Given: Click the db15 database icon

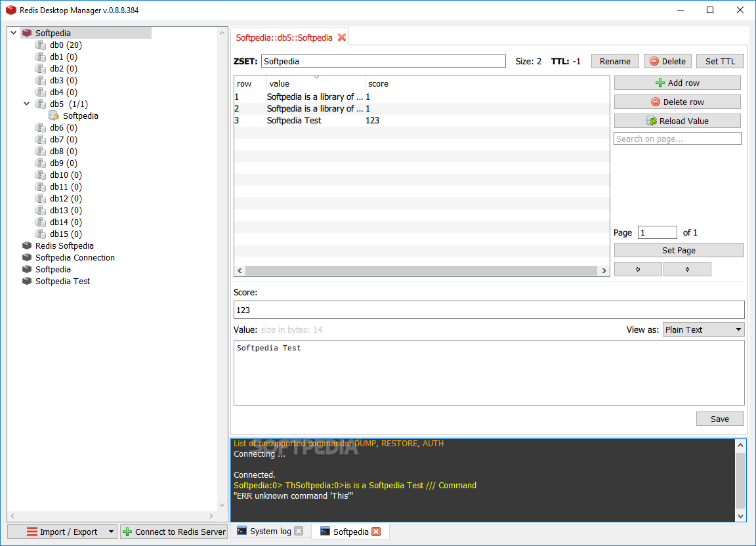Looking at the screenshot, I should 41,234.
